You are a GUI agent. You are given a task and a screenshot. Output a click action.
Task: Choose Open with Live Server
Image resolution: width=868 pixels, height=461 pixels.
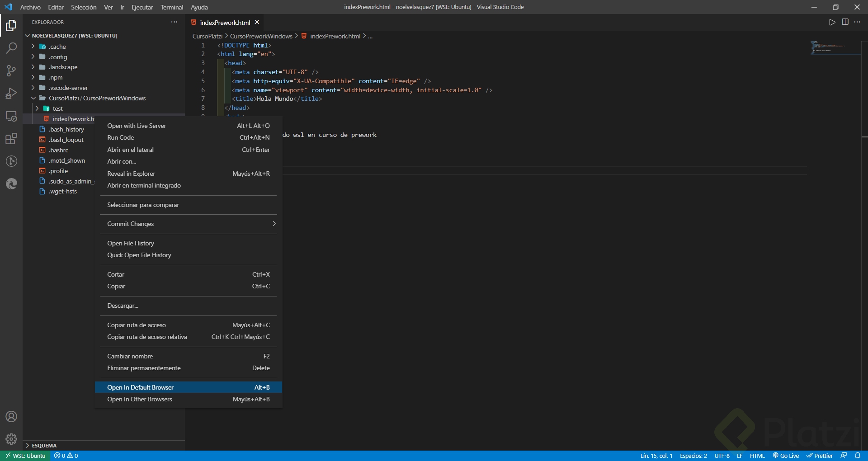click(189, 126)
